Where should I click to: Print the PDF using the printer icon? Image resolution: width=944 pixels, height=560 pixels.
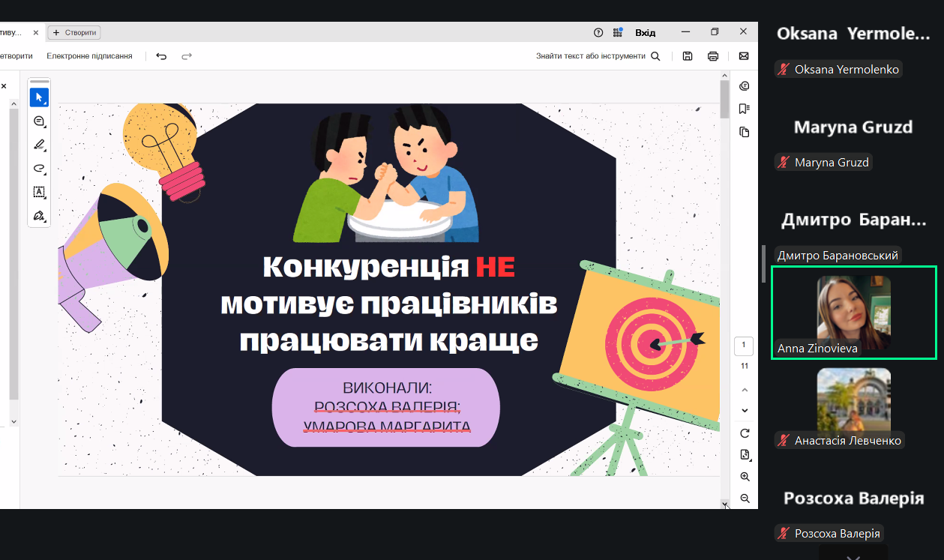713,56
